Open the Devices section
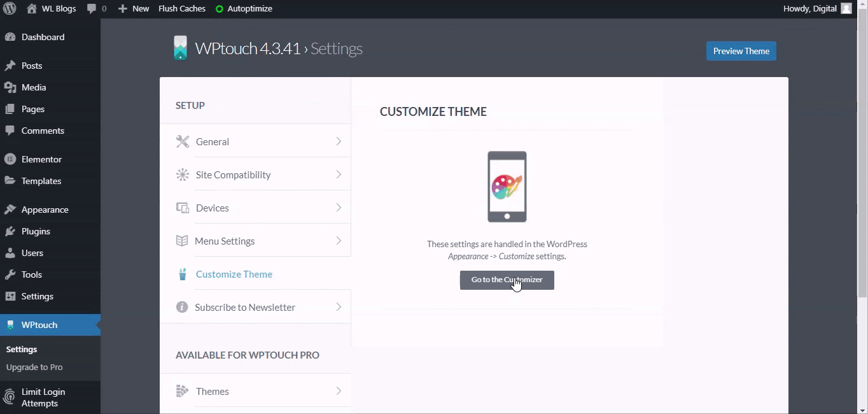Viewport: 868px width, 414px height. [x=255, y=208]
